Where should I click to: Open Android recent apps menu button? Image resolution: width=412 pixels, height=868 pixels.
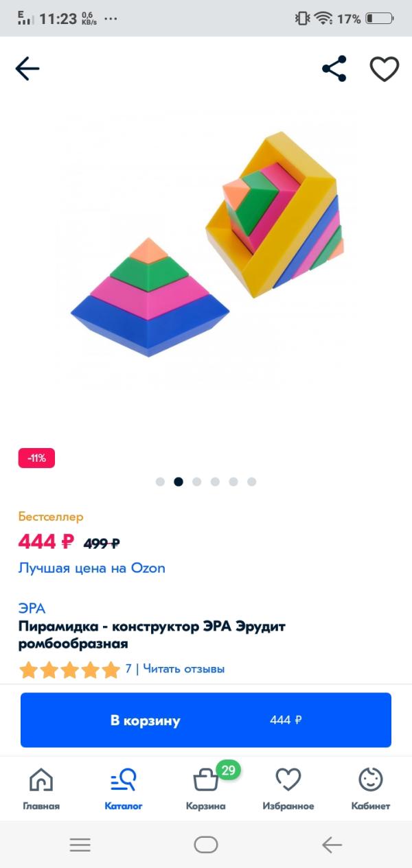click(x=80, y=845)
